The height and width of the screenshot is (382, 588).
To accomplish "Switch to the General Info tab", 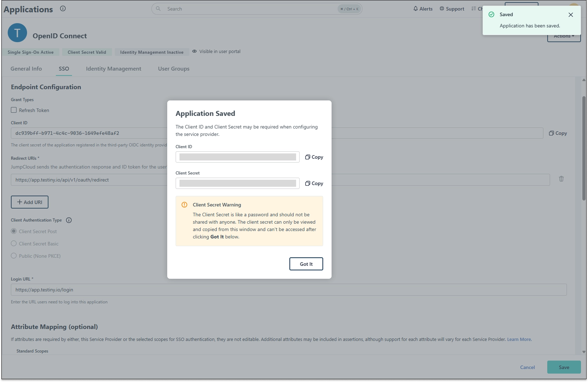I will click(x=26, y=69).
